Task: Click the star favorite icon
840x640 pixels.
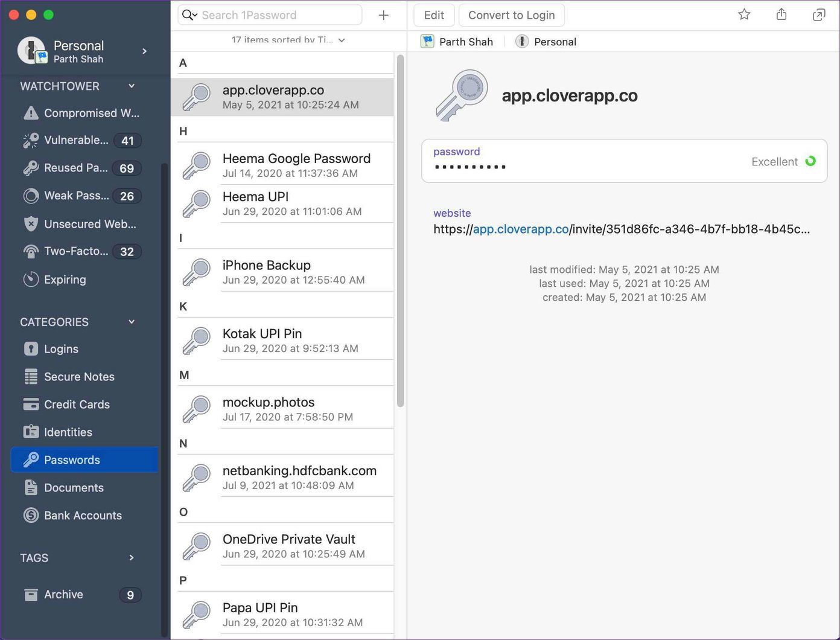Action: [744, 14]
